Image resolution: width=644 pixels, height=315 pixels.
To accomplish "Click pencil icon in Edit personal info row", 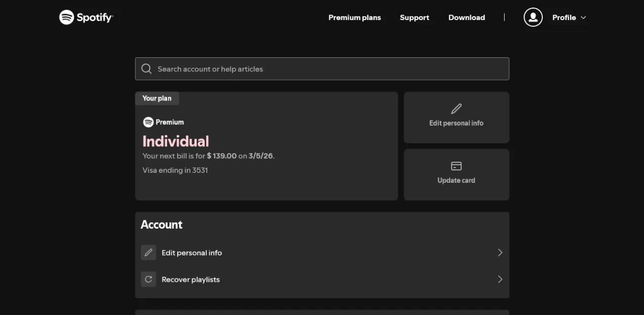I will coord(148,253).
